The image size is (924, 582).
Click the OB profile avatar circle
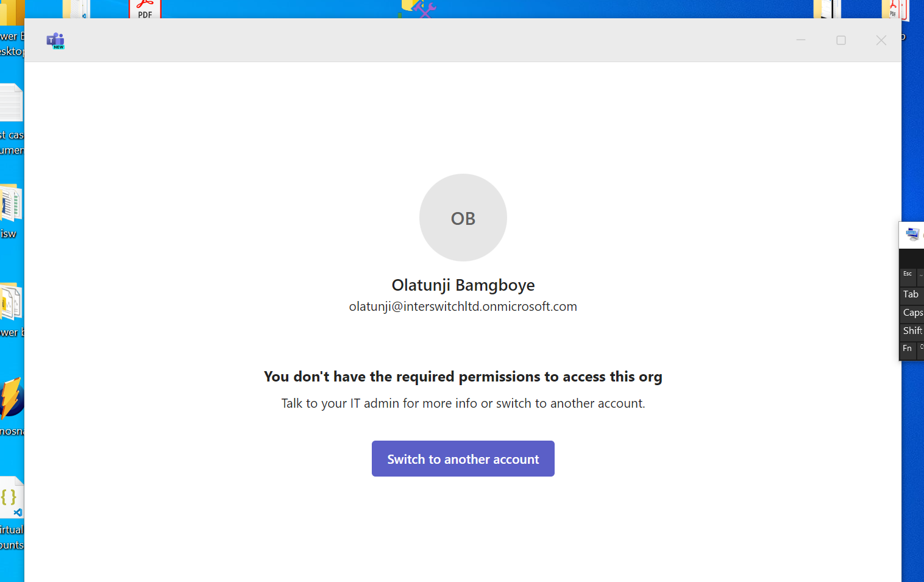[x=463, y=218]
